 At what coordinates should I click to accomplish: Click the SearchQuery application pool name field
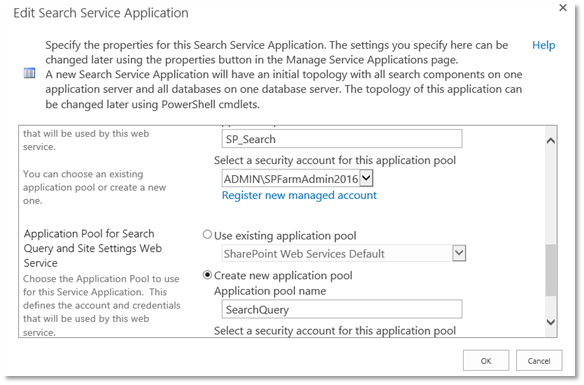(x=342, y=309)
